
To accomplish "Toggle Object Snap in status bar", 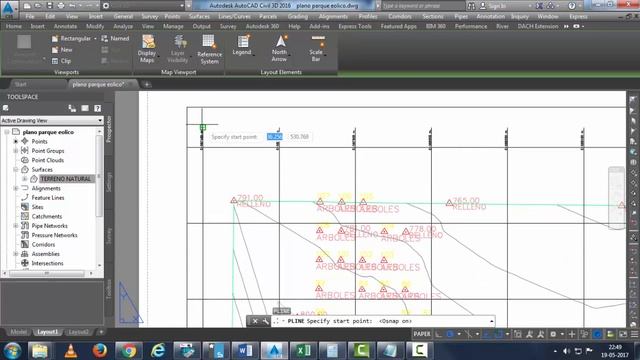I will tap(499, 334).
